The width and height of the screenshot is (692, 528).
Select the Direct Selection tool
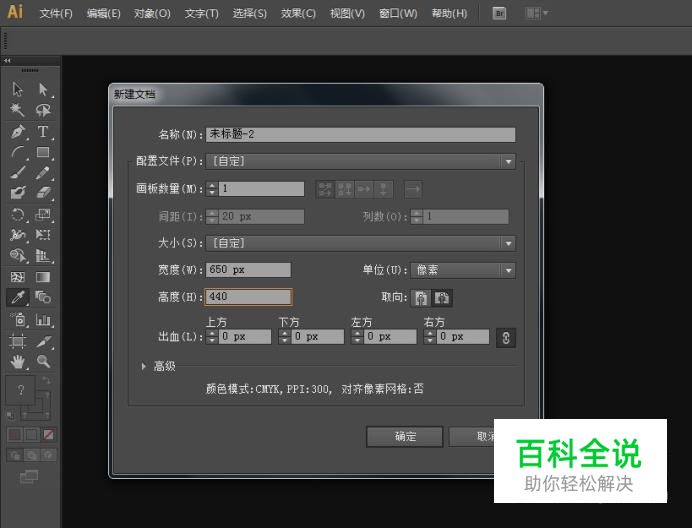pyautogui.click(x=43, y=89)
